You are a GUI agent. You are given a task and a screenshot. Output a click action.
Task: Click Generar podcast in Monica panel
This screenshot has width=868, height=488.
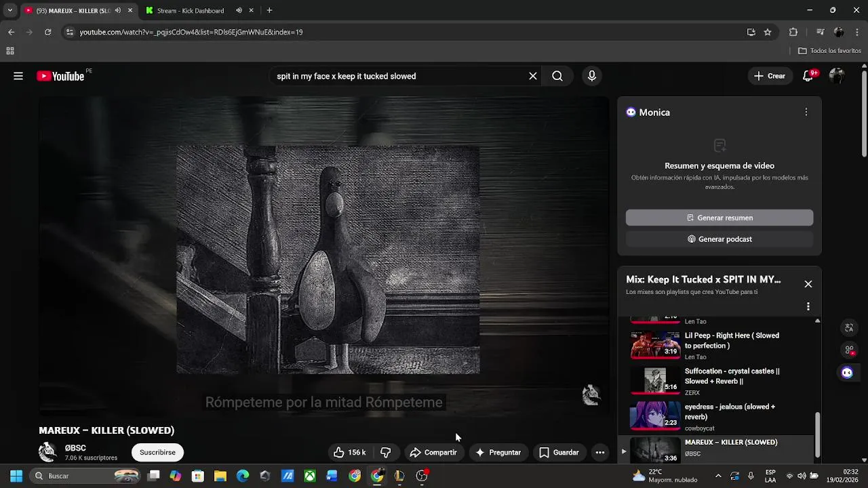point(719,239)
